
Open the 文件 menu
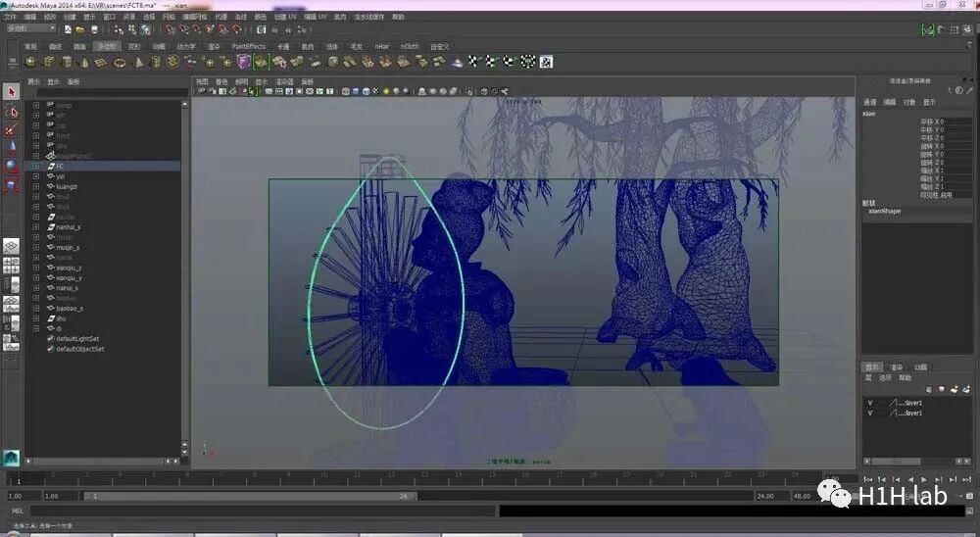pyautogui.click(x=10, y=17)
